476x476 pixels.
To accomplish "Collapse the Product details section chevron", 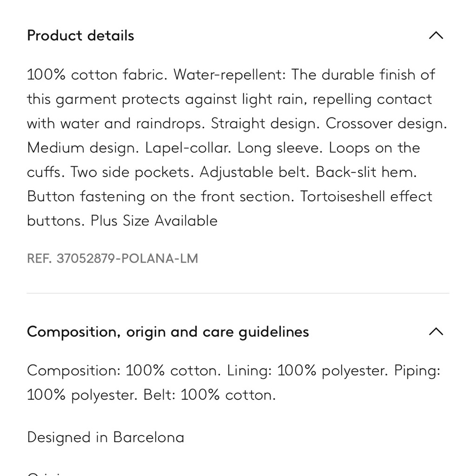I will pyautogui.click(x=436, y=36).
